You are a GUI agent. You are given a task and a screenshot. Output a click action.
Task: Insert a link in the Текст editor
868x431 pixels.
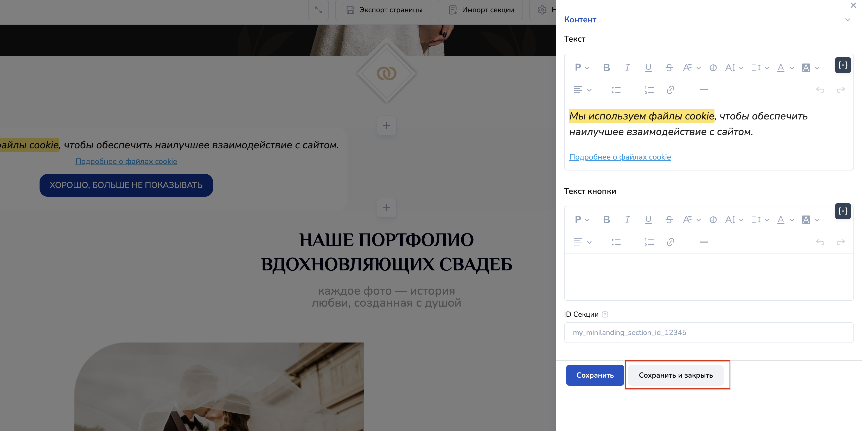(670, 90)
